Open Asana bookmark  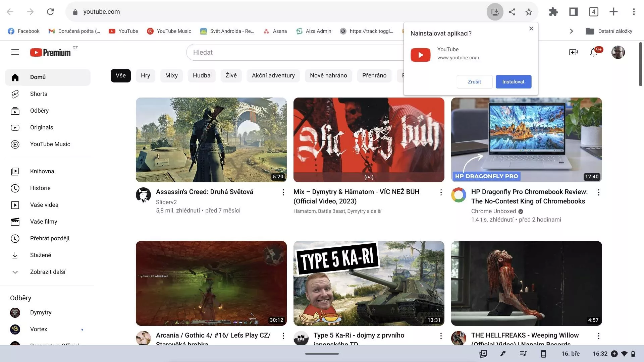[275, 31]
